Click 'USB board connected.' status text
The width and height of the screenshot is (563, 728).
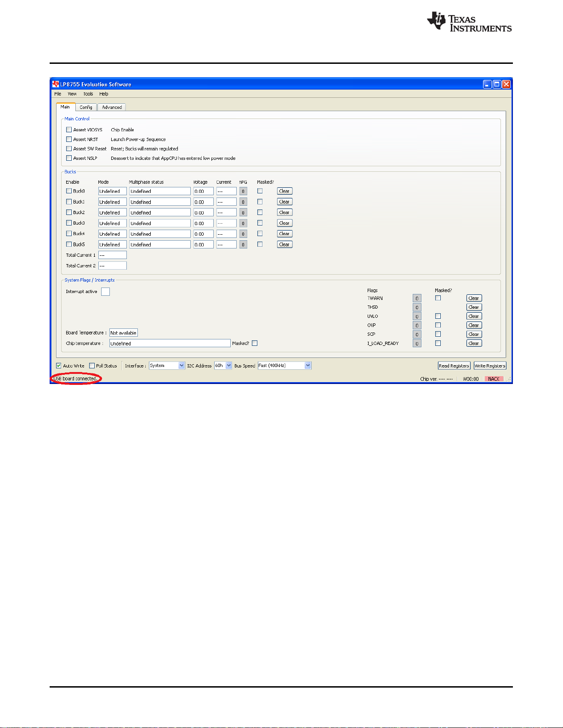click(x=75, y=378)
